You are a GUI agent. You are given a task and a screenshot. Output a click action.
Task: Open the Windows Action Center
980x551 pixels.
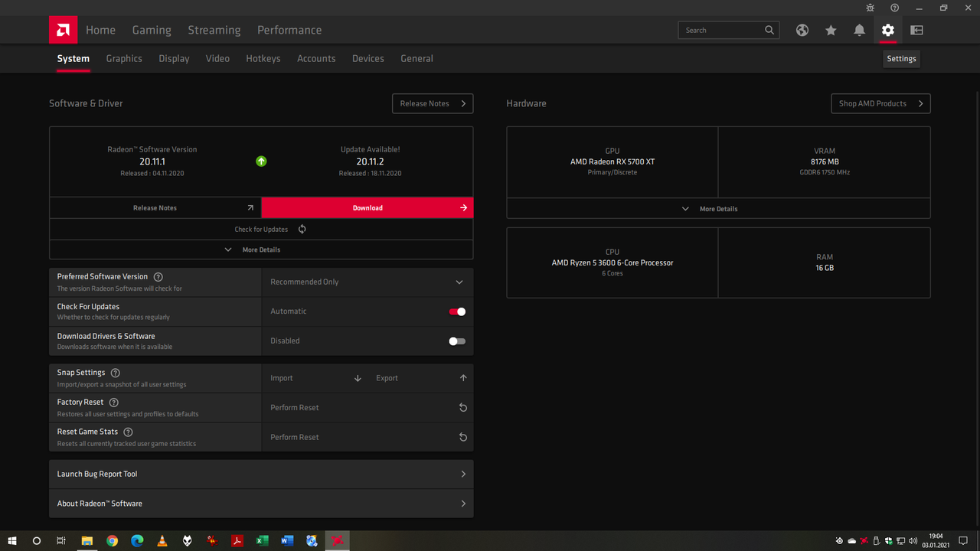tap(963, 540)
